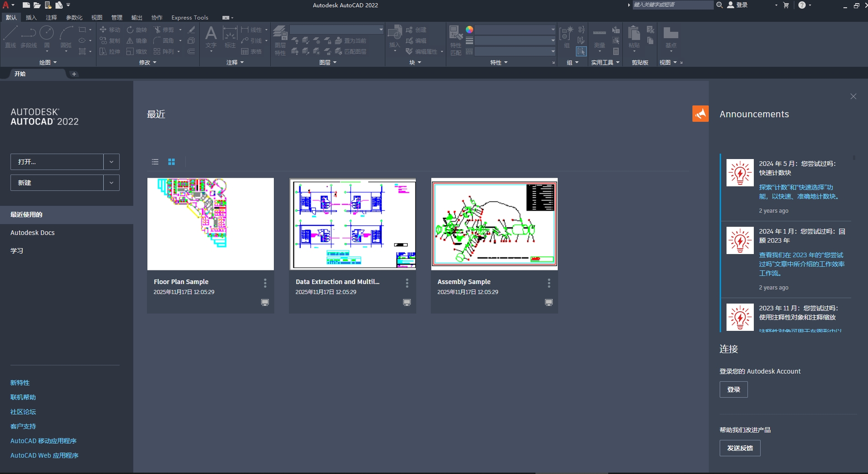This screenshot has height=474, width=868.
Task: Switch recent files to grid view
Action: click(172, 162)
